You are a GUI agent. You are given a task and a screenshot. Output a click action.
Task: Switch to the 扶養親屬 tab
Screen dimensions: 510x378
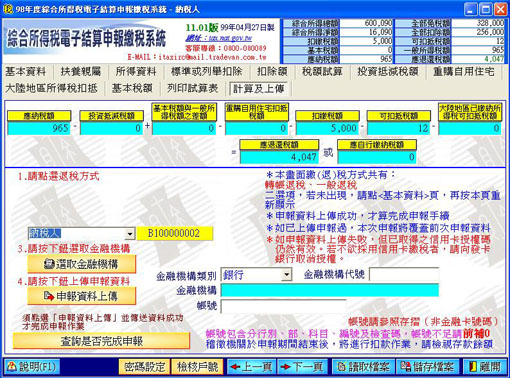coord(81,71)
